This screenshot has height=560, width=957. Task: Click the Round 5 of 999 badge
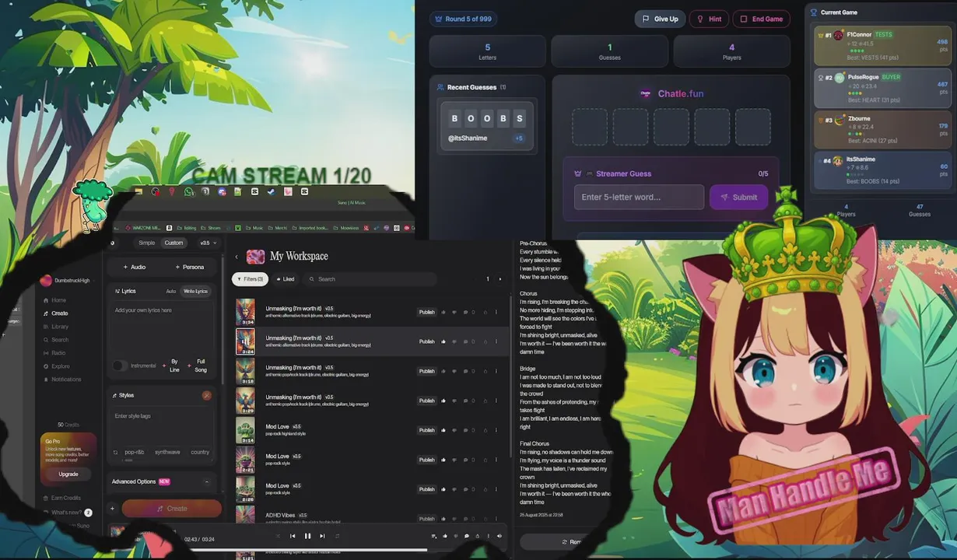click(x=463, y=19)
